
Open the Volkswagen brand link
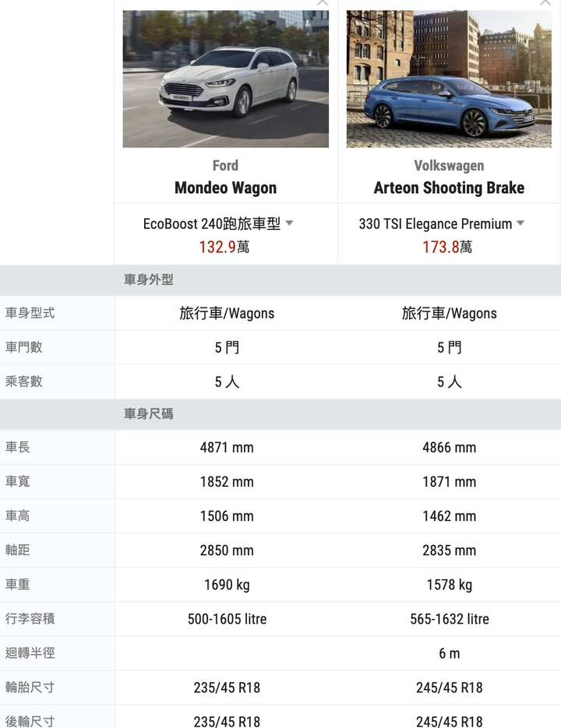pyautogui.click(x=449, y=165)
